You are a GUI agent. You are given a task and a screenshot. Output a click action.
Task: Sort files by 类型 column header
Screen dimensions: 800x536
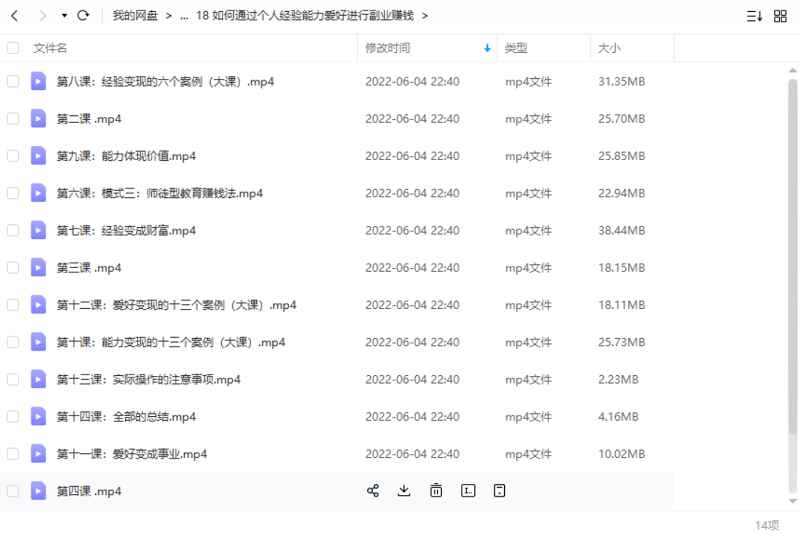[x=516, y=48]
